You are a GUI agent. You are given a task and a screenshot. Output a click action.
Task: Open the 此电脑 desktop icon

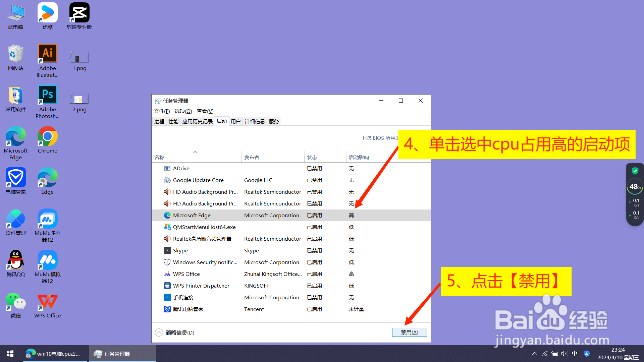[x=16, y=17]
